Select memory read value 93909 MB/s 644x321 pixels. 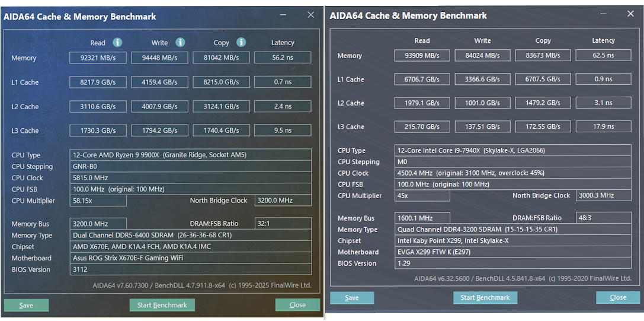(x=422, y=56)
